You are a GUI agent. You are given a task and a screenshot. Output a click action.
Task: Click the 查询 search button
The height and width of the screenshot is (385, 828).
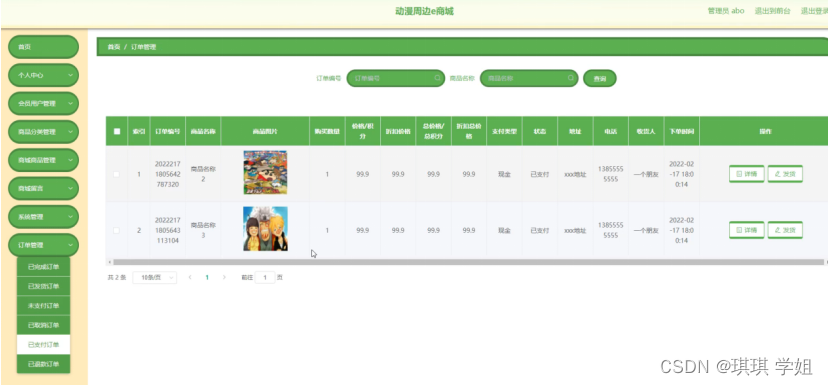[599, 78]
